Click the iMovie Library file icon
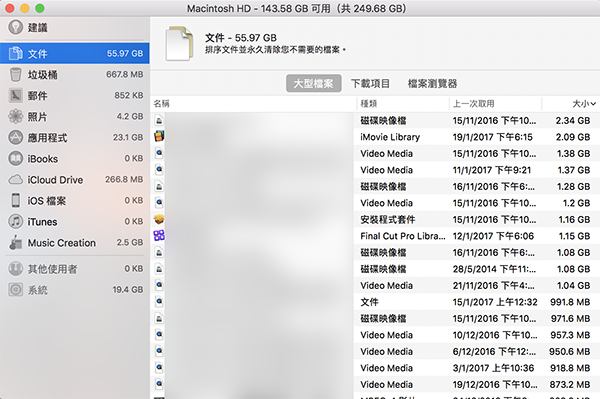The width and height of the screenshot is (600, 399). [x=159, y=137]
